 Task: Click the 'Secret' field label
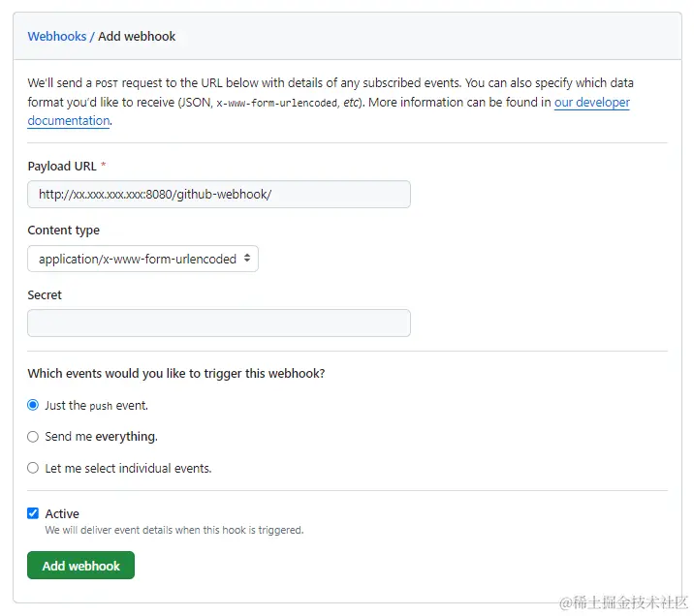point(45,294)
